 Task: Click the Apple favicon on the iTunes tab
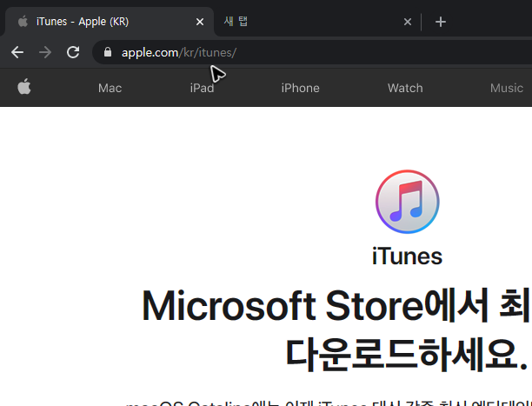coord(23,22)
